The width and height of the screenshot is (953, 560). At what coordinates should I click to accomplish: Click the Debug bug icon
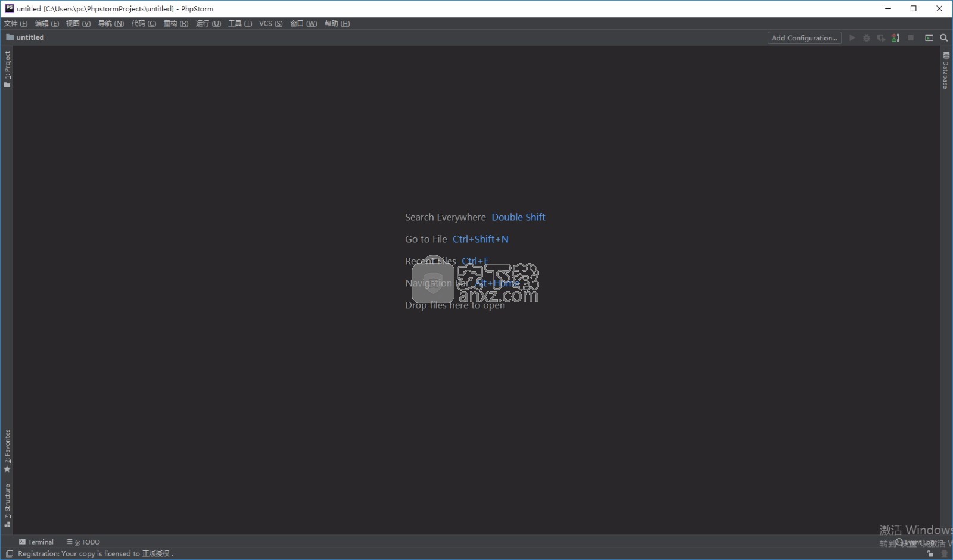point(867,37)
